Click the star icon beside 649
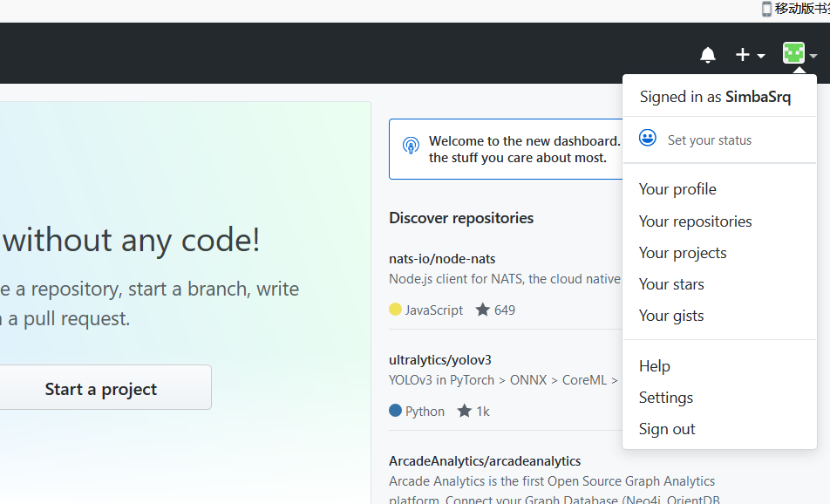Viewport: 830px width, 504px height. 483,310
